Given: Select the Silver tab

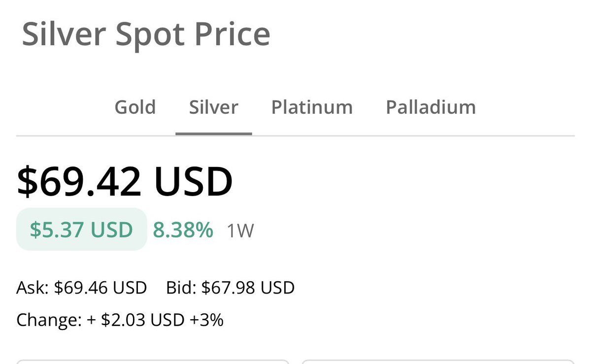Looking at the screenshot, I should 214,107.
